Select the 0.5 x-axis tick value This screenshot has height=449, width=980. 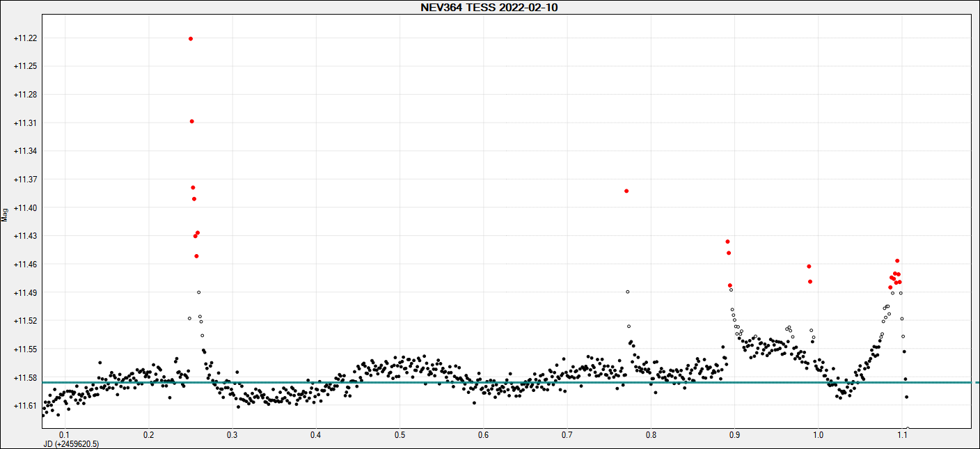tap(400, 434)
